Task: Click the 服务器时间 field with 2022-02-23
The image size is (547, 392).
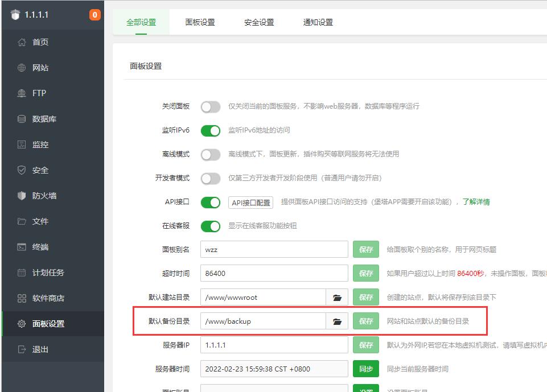Action: [274, 369]
